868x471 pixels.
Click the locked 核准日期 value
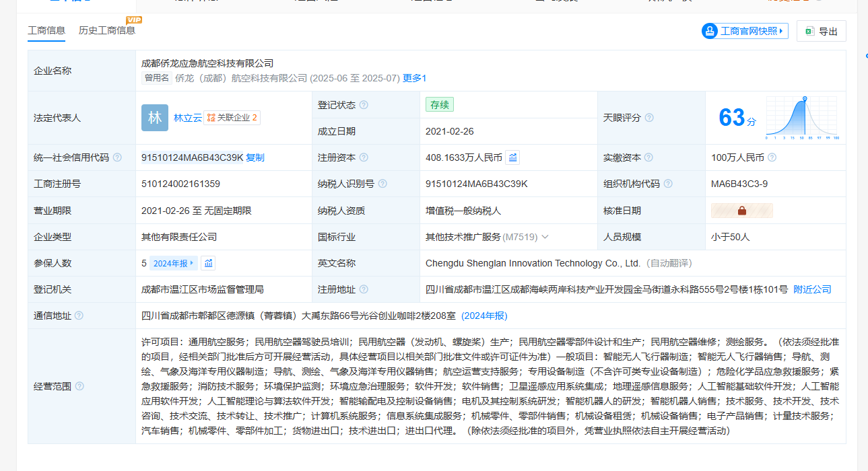[x=741, y=211]
